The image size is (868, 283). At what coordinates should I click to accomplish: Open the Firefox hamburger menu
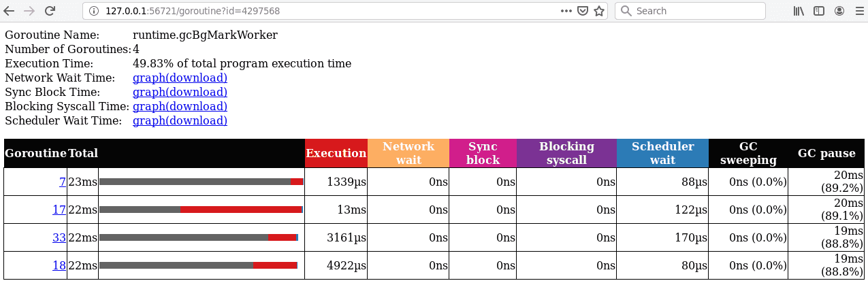pyautogui.click(x=858, y=11)
